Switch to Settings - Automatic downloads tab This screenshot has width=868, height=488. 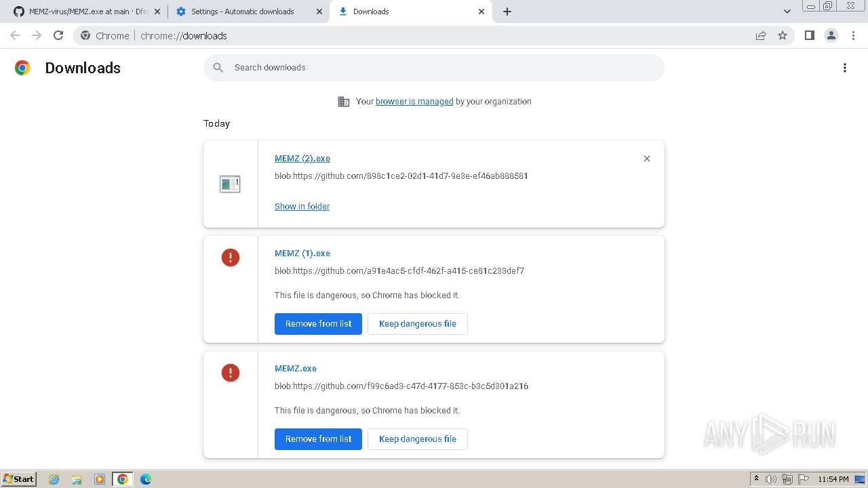point(248,12)
